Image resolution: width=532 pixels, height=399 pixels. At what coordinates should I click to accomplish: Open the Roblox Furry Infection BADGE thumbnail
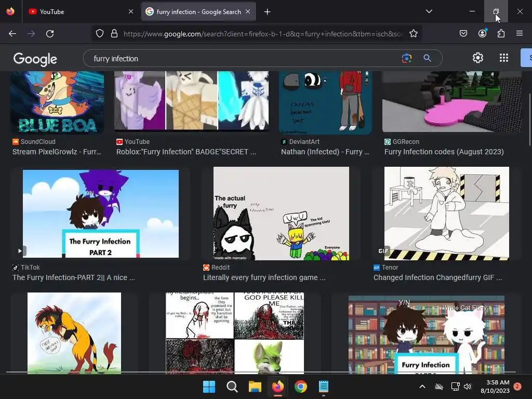coord(191,101)
